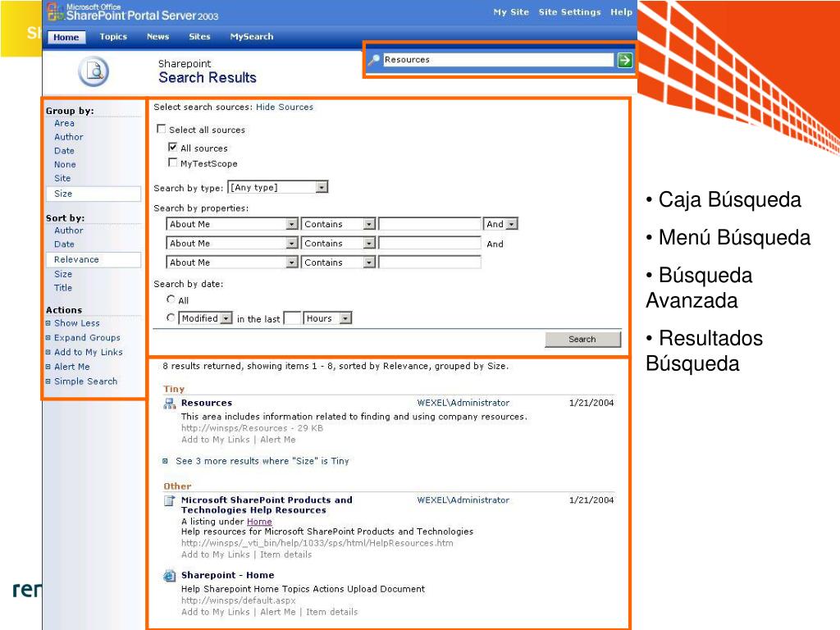Click the Sharepoint - Home web page icon
The width and height of the screenshot is (840, 630).
[169, 576]
